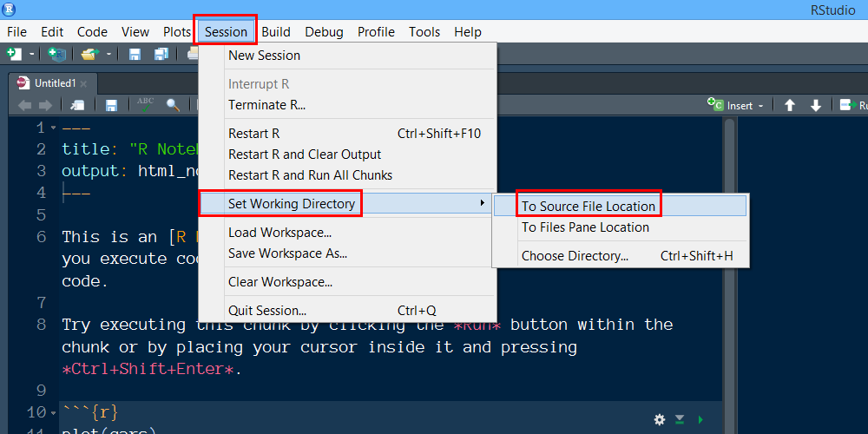
Task: Open the Edit menu
Action: 52,31
